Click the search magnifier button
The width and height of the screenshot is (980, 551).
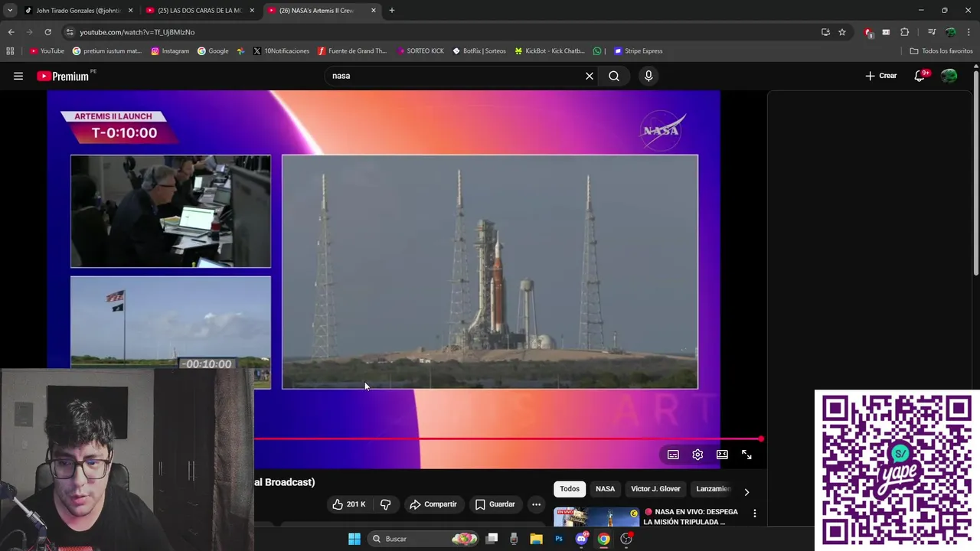(614, 76)
